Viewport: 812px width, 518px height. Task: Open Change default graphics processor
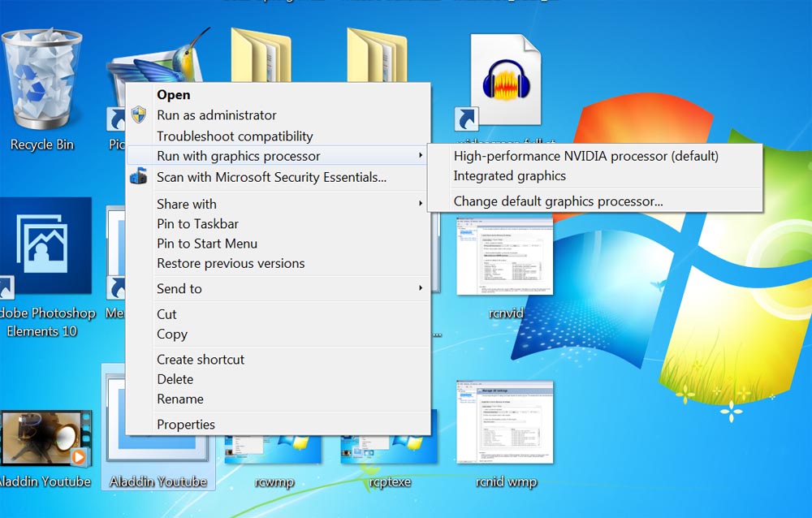595,201
